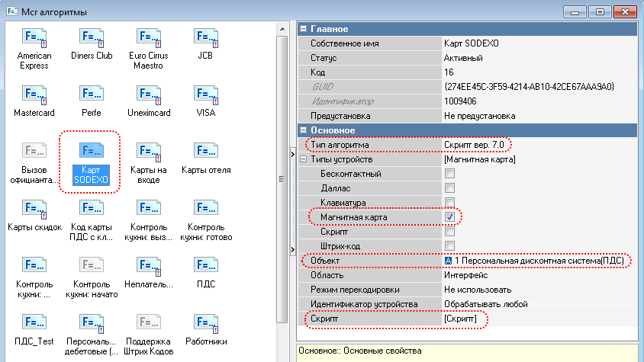Collapse the Главное section

[x=304, y=29]
